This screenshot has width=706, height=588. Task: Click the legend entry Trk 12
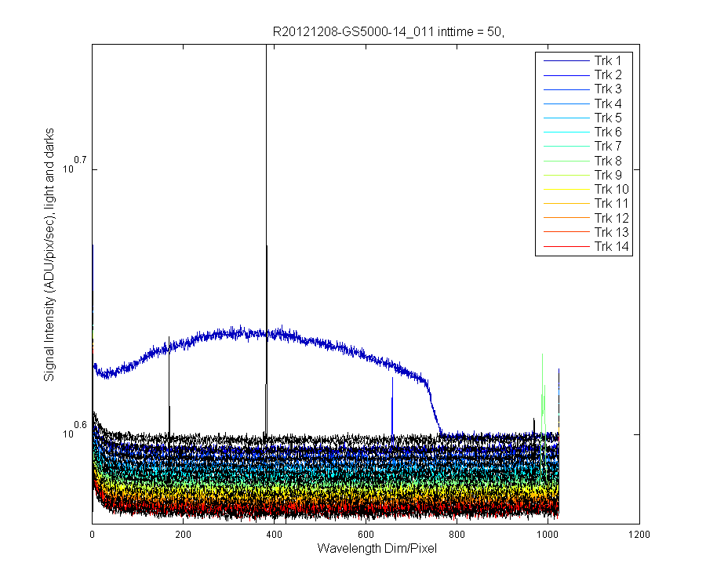[611, 218]
